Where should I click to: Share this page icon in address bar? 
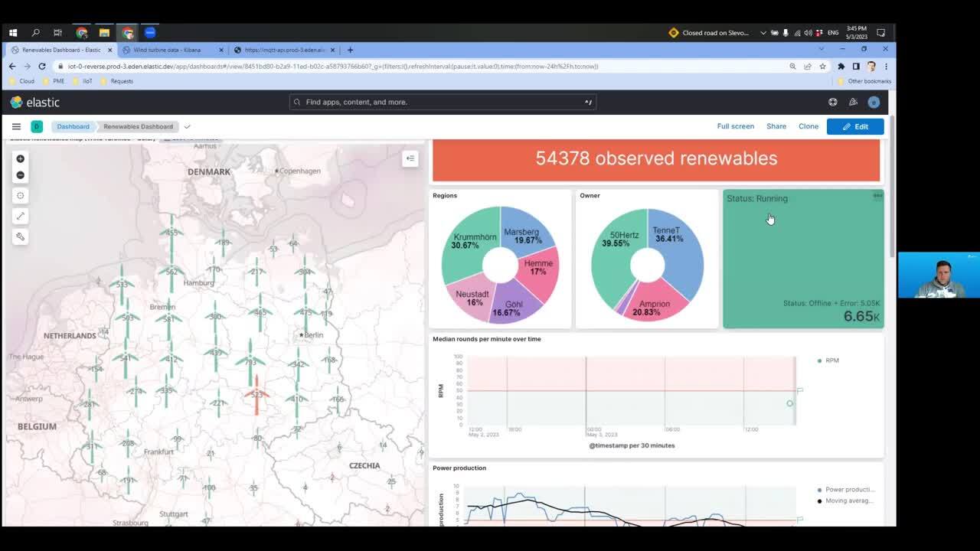click(x=807, y=67)
